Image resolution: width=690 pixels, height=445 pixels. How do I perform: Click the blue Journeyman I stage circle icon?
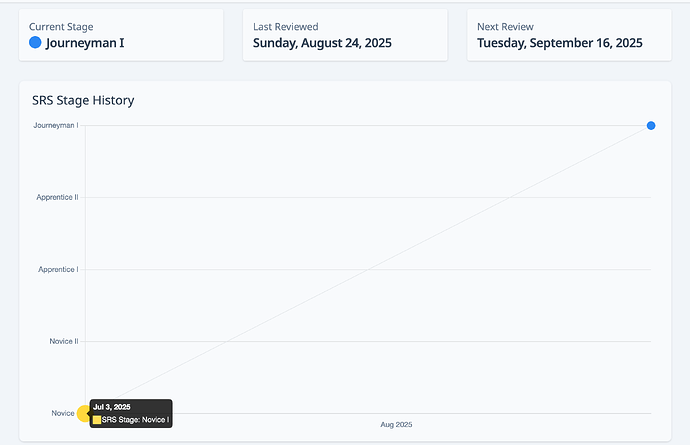click(35, 43)
